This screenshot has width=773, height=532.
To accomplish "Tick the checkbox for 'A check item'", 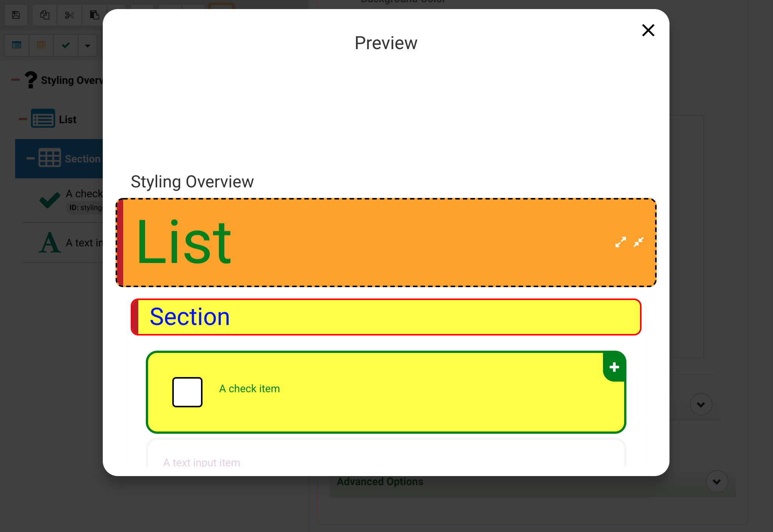I will (187, 392).
